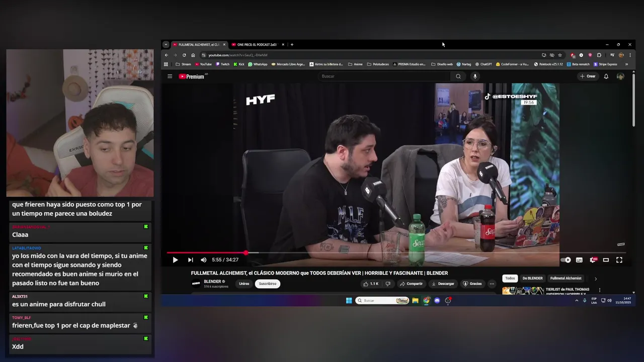Mute the video player volume
644x362 pixels.
coord(203,260)
